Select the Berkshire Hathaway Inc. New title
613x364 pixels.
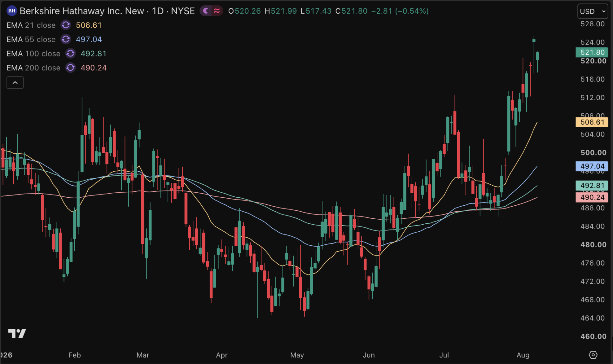(x=82, y=11)
